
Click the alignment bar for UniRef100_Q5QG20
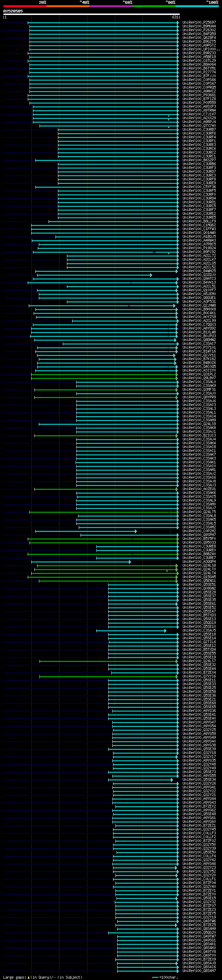pyautogui.click(x=144, y=933)
